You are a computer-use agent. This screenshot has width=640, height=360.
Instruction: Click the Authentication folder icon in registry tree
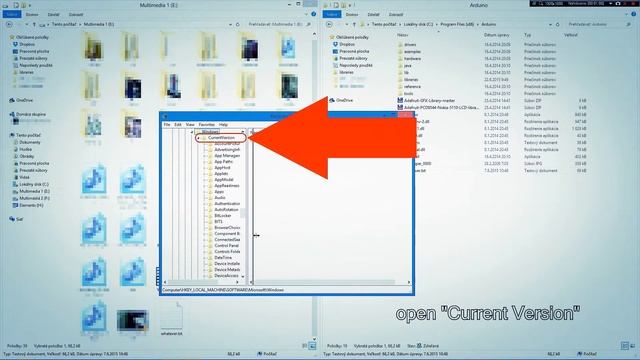[x=211, y=204]
